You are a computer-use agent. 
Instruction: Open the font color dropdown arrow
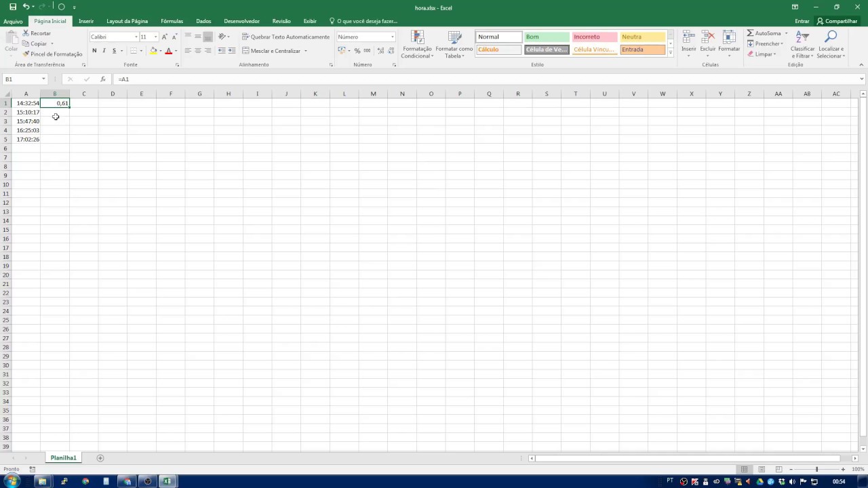click(176, 51)
